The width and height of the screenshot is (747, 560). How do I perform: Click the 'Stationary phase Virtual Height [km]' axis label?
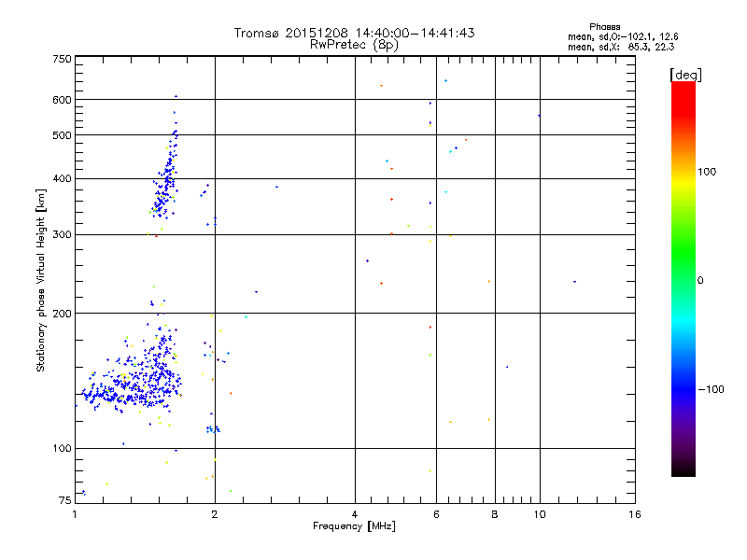pos(41,280)
